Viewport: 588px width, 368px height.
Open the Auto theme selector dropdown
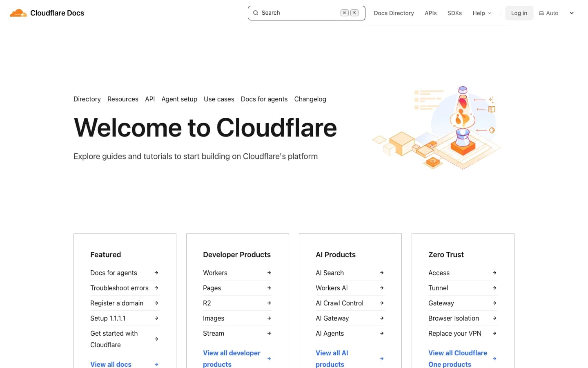[557, 13]
